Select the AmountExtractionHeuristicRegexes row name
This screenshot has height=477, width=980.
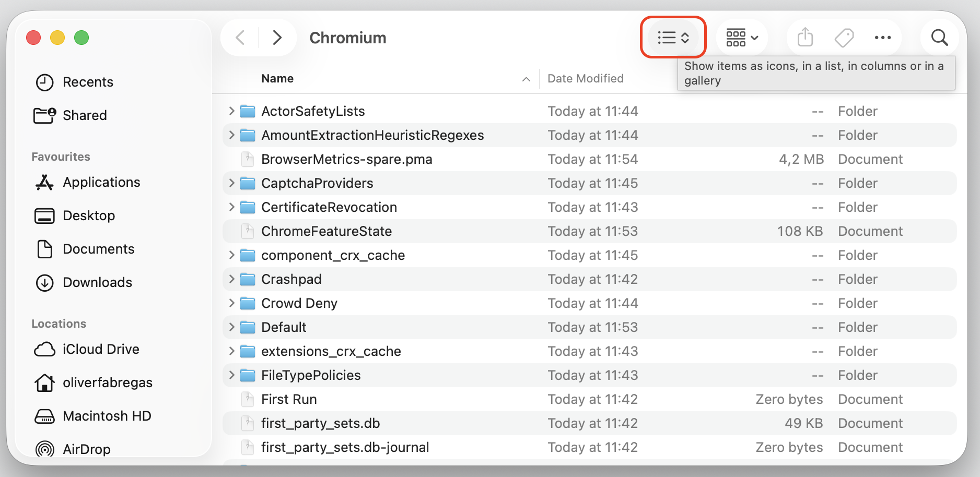click(372, 135)
